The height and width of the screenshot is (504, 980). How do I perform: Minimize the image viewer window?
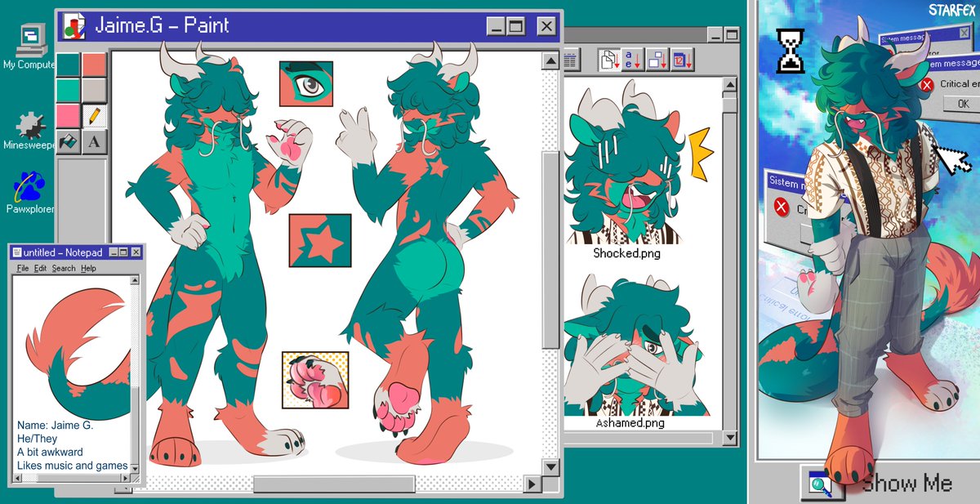pos(715,34)
